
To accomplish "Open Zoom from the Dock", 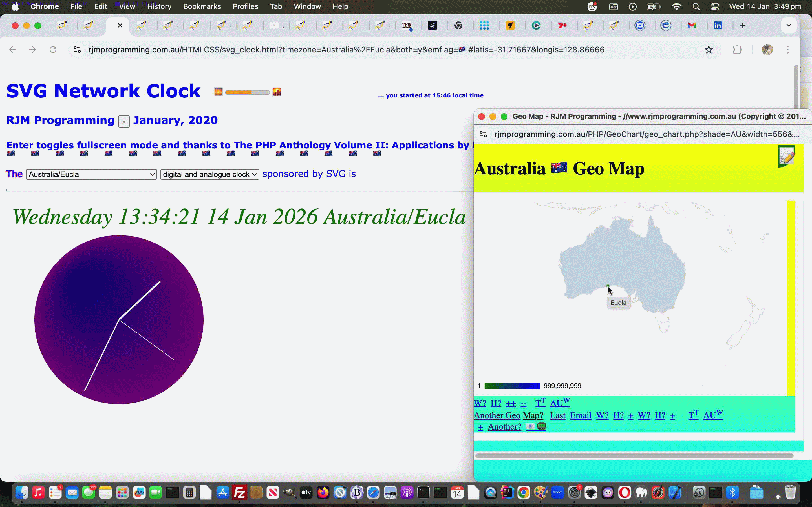I will (x=557, y=492).
